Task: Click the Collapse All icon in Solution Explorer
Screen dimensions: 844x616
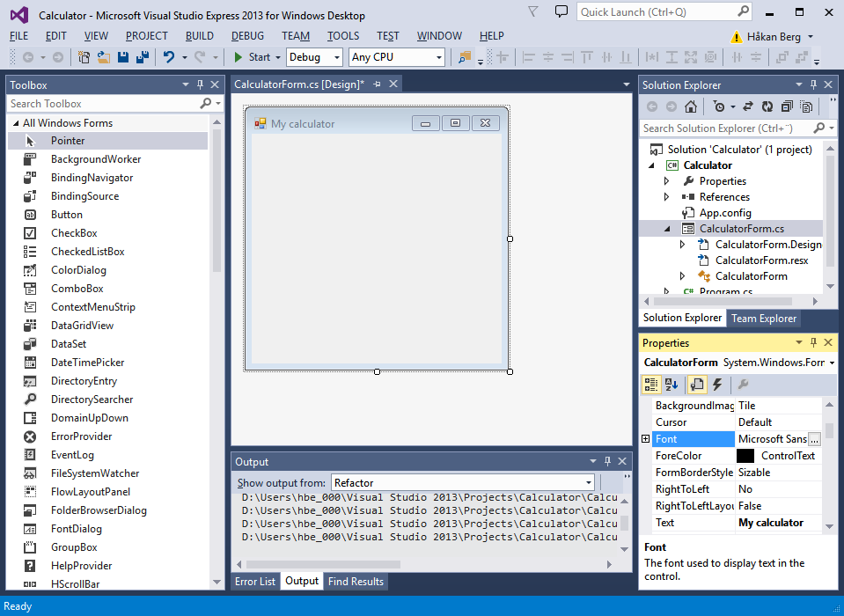Action: point(787,106)
